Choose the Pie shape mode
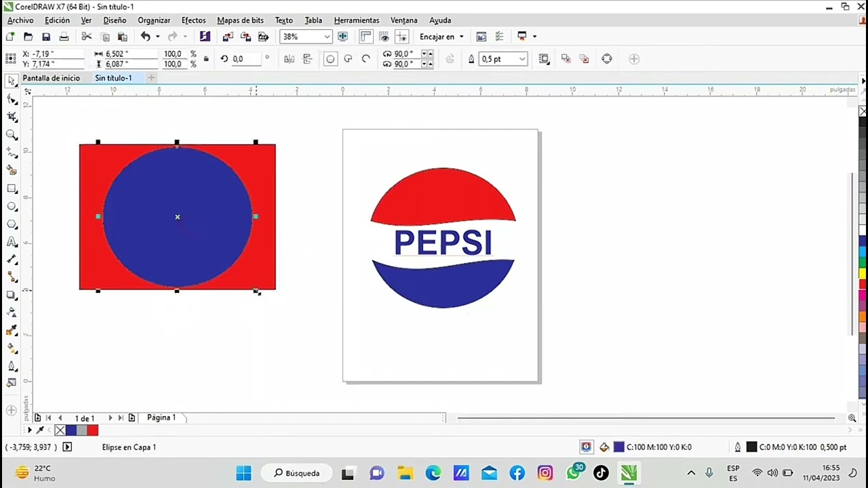Screen dimensions: 868x488 (x=348, y=59)
